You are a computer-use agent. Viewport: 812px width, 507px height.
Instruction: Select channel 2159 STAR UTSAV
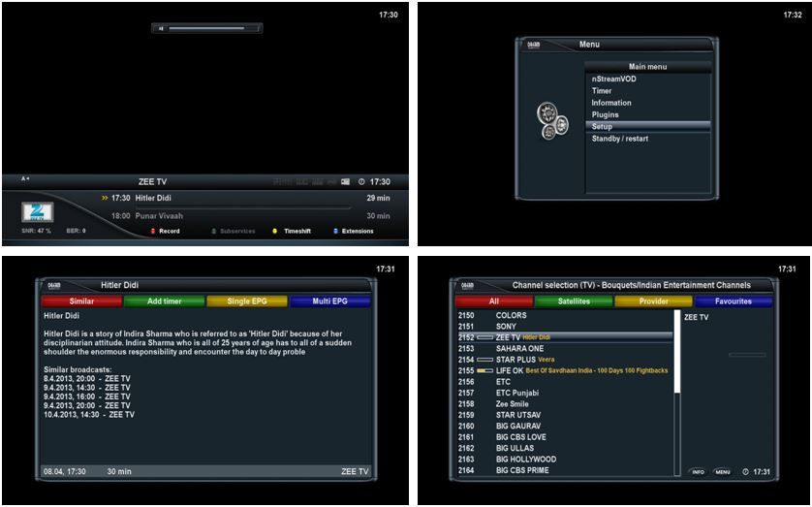pos(565,415)
